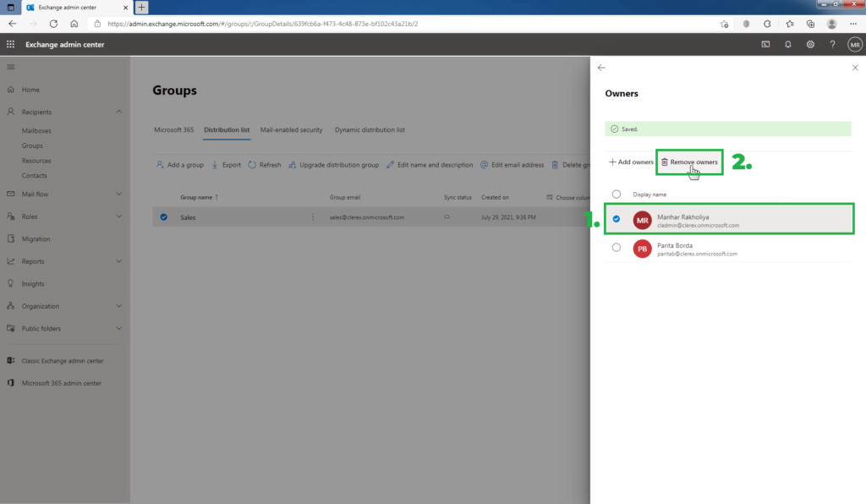This screenshot has height=504, width=866.
Task: Open Resources under Recipients
Action: click(x=36, y=161)
